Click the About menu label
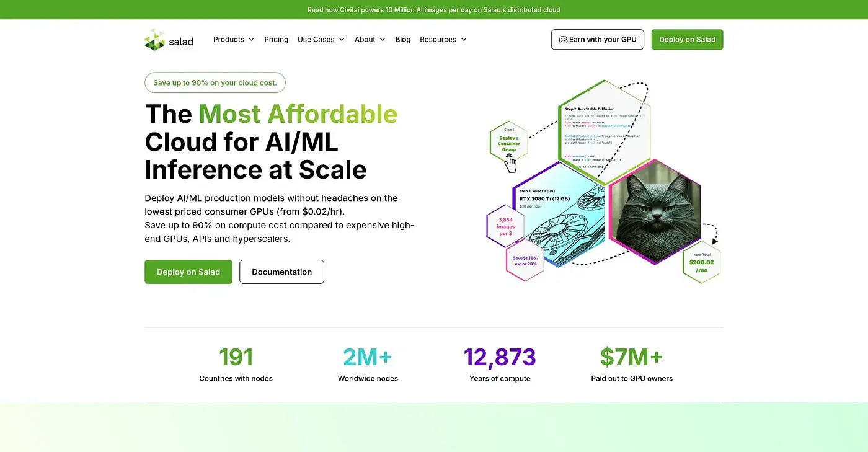868x452 pixels. [365, 40]
